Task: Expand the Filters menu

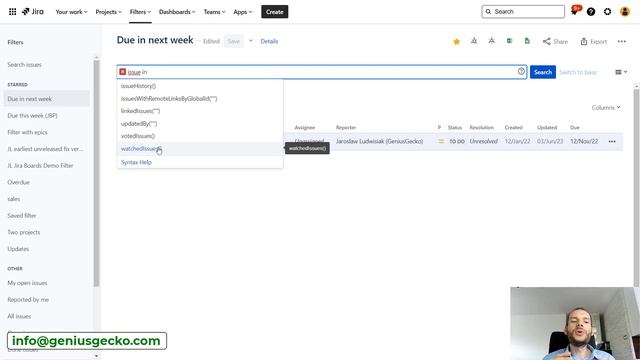Action: pos(140,12)
